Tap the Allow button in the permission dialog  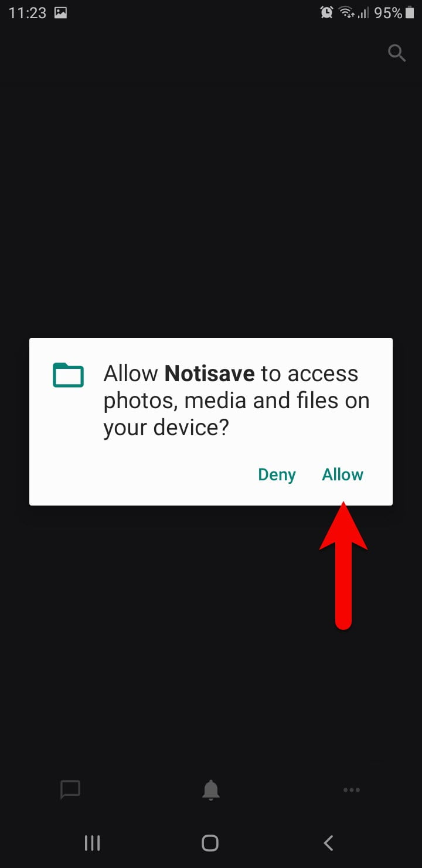pyautogui.click(x=342, y=474)
